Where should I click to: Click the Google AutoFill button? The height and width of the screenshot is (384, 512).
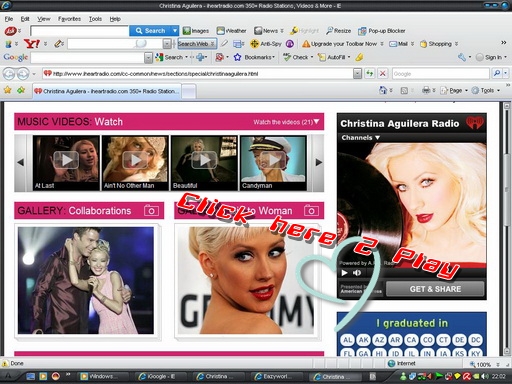[x=331, y=57]
